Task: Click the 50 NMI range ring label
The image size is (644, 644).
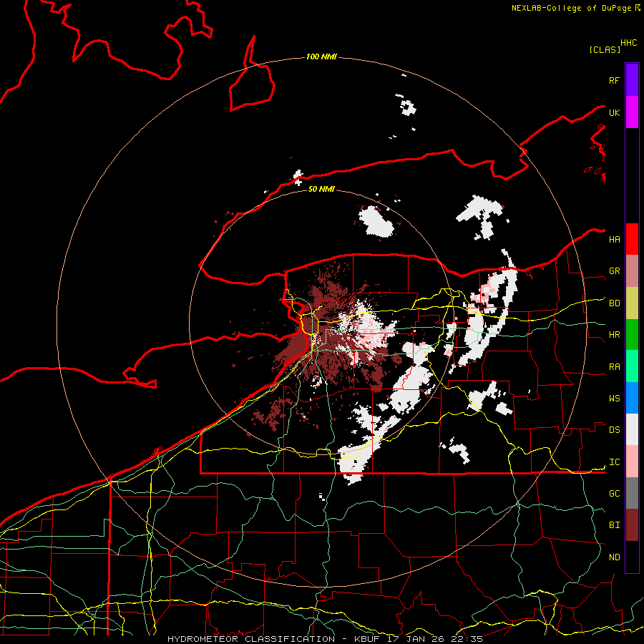Action: pos(321,189)
